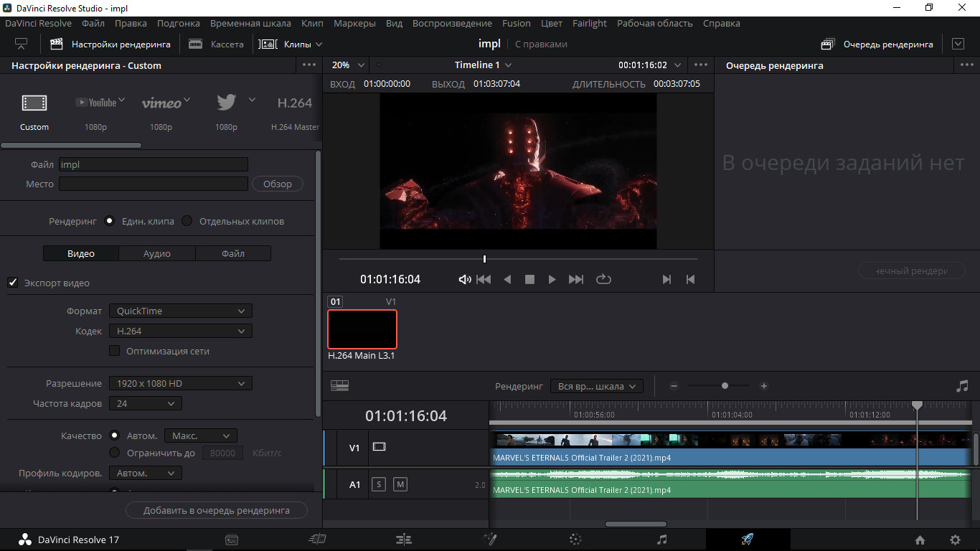
Task: Solo the A1 audio track
Action: (379, 484)
